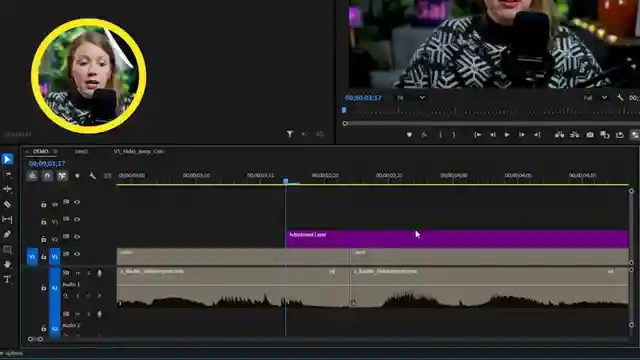Image resolution: width=640 pixels, height=360 pixels.
Task: Toggle sync lock for track V3
Action: [x=66, y=219]
